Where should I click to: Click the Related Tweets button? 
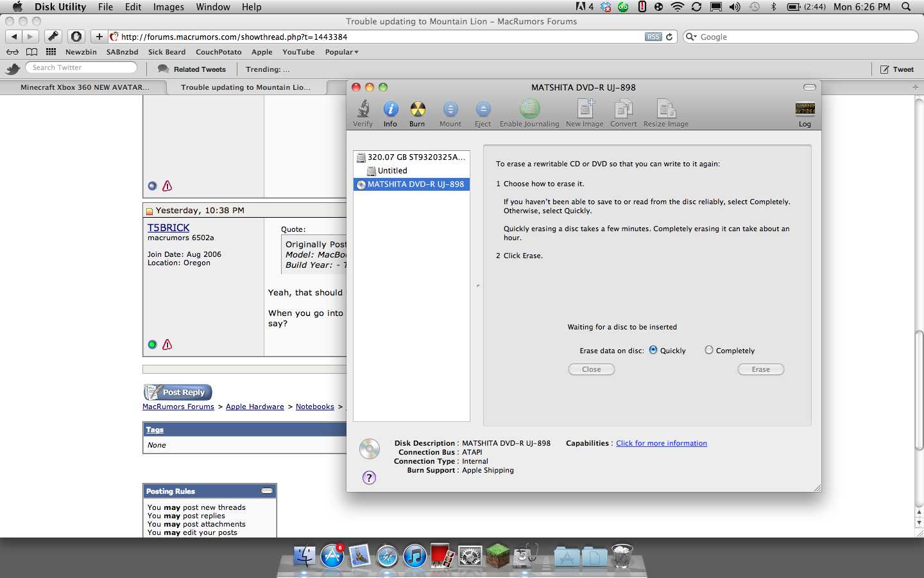tap(192, 69)
